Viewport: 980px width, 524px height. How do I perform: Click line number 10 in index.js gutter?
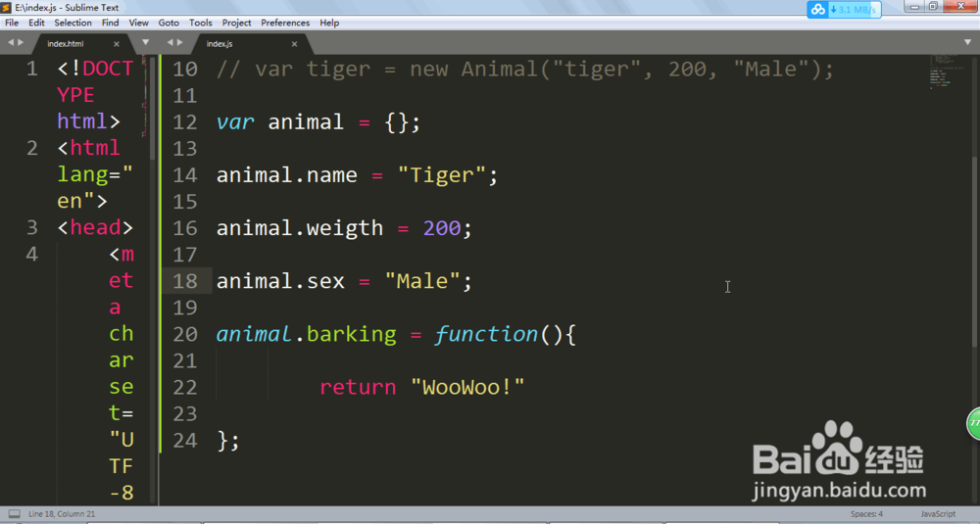[185, 69]
